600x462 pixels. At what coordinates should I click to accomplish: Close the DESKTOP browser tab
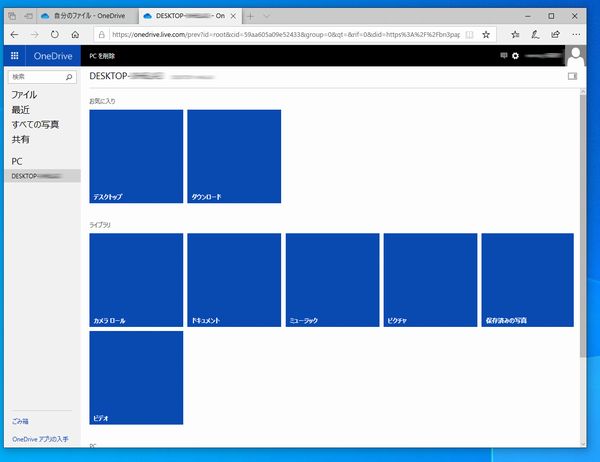tap(233, 16)
